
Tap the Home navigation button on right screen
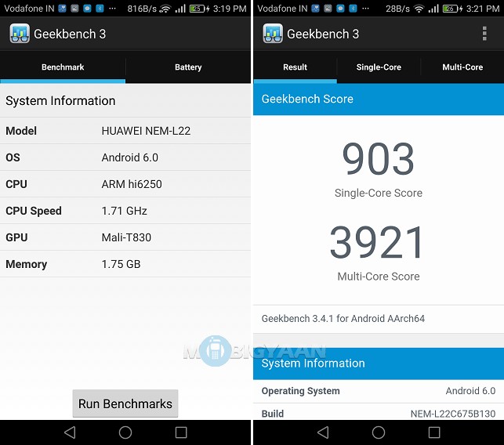(x=379, y=432)
